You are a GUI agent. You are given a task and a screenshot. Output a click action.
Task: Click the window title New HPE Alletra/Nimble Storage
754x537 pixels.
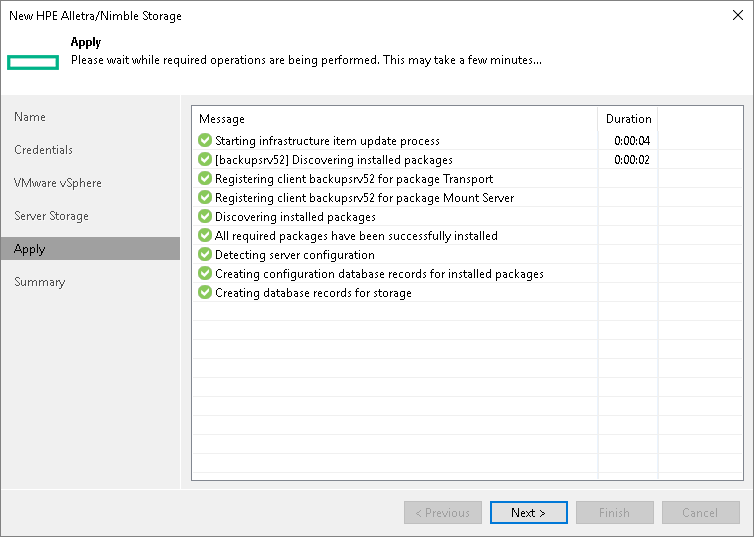[95, 16]
